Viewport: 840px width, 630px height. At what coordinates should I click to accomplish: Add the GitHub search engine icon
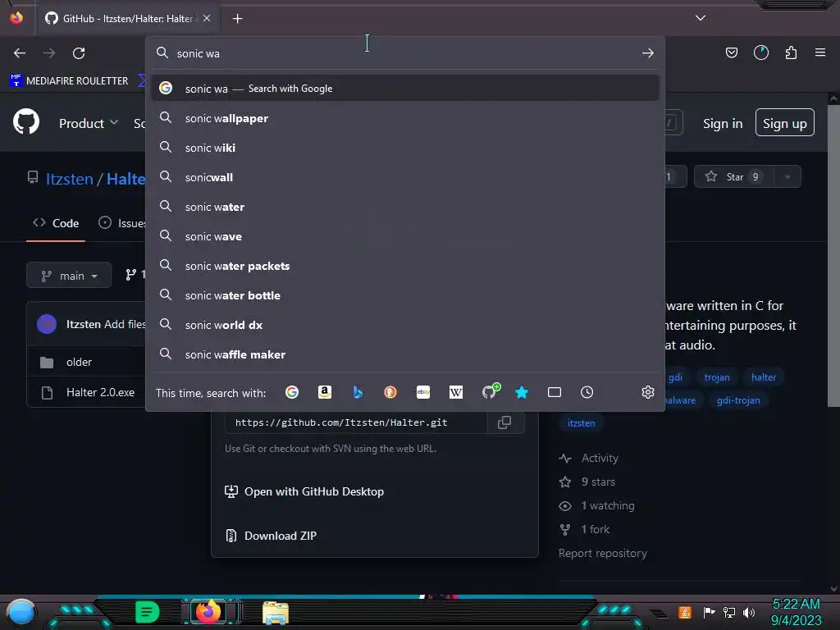491,391
